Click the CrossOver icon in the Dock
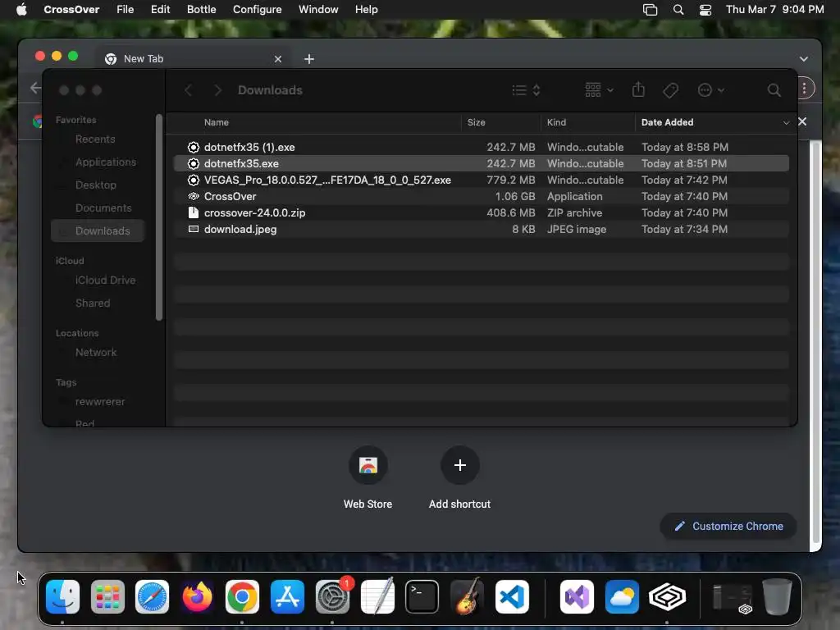The width and height of the screenshot is (840, 630). (667, 596)
